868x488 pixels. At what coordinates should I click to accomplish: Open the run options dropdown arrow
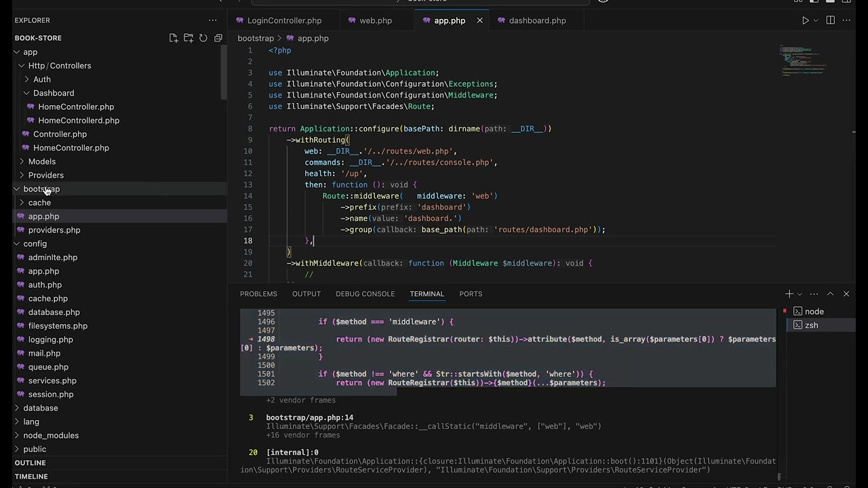pyautogui.click(x=816, y=20)
